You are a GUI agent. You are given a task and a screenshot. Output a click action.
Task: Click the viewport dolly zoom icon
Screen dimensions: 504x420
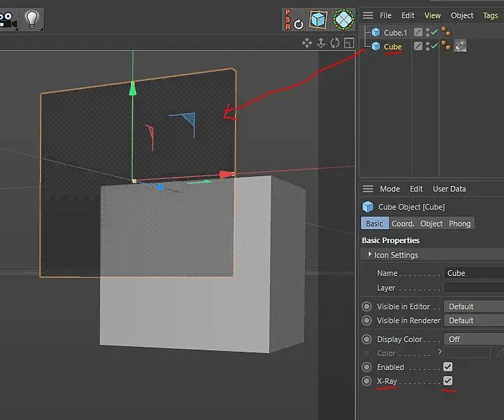coord(321,42)
